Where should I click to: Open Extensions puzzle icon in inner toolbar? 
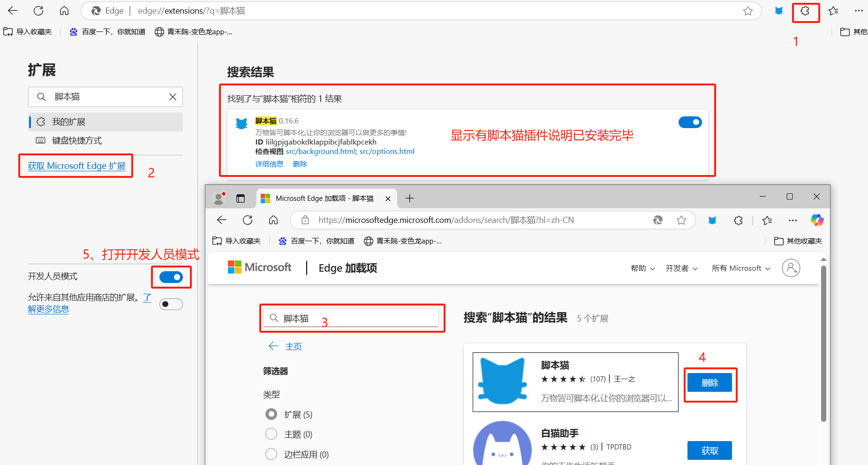739,220
